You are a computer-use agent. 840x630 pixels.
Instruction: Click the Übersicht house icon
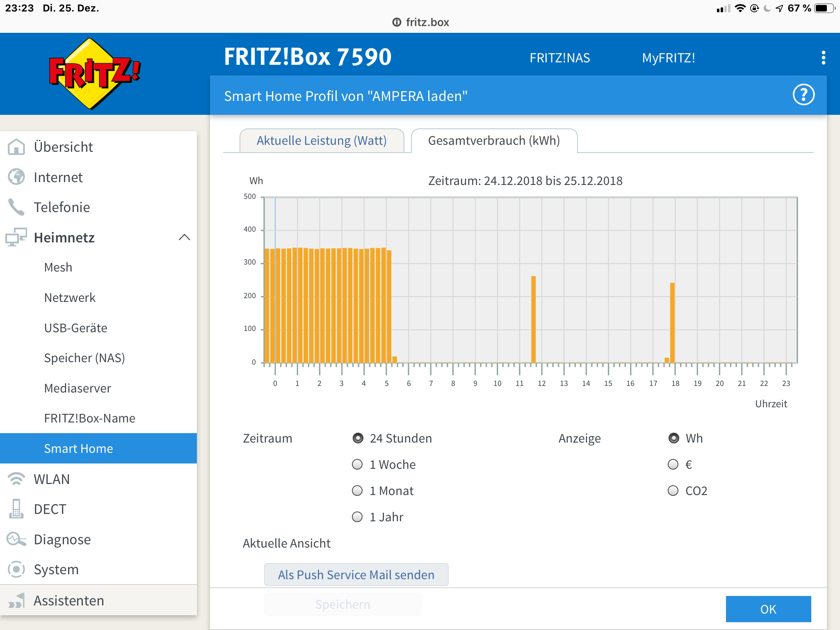(16, 147)
